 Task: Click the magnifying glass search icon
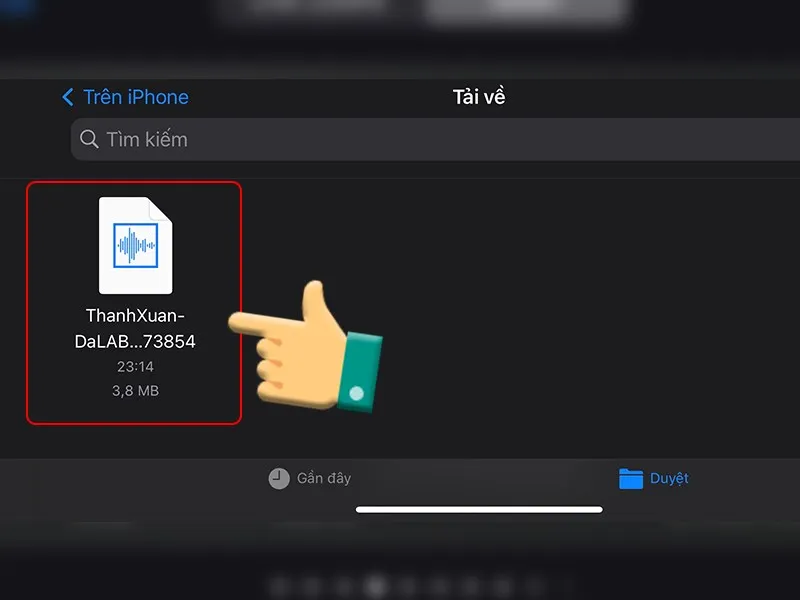(x=89, y=139)
